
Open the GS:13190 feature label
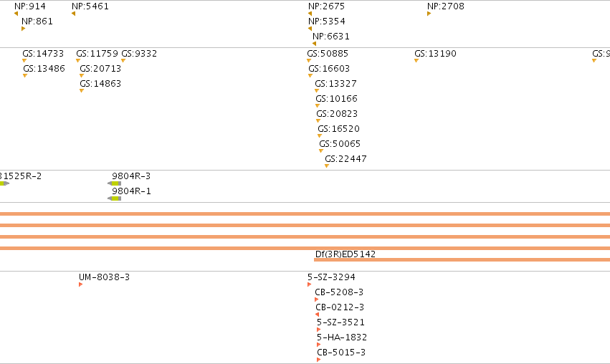click(x=435, y=54)
